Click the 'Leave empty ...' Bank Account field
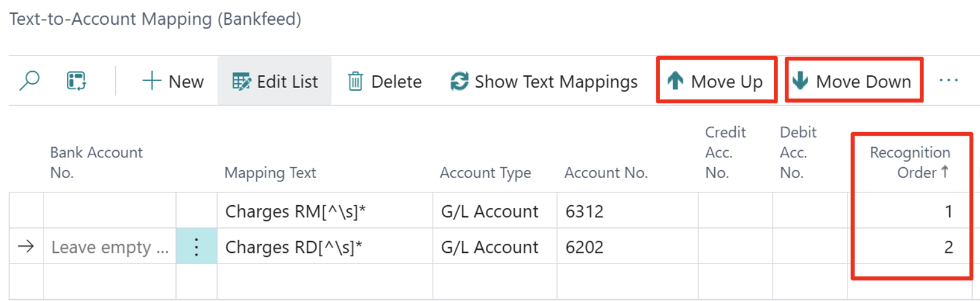This screenshot has height=301, width=980. pyautogui.click(x=110, y=247)
